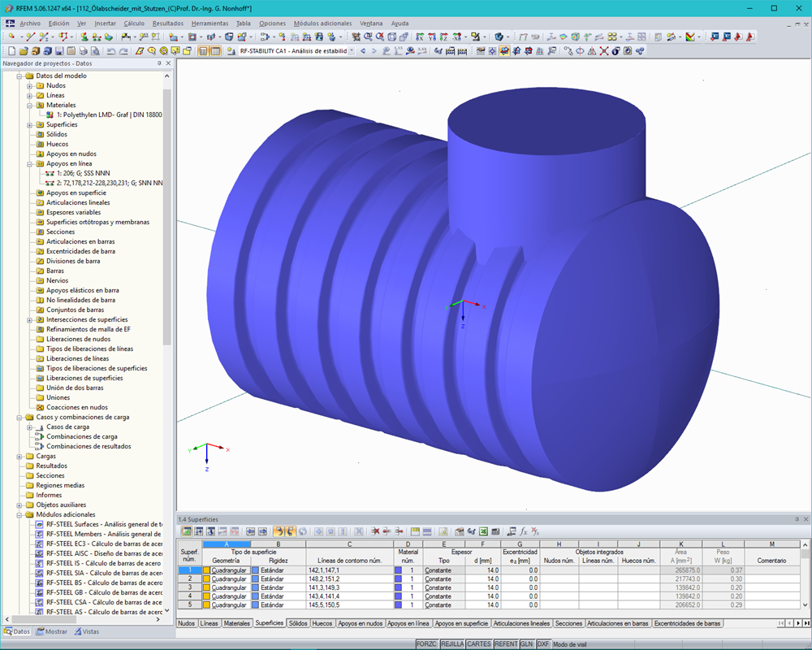The width and height of the screenshot is (812, 650).
Task: Open the Módulos adicionales menu
Action: [x=322, y=24]
